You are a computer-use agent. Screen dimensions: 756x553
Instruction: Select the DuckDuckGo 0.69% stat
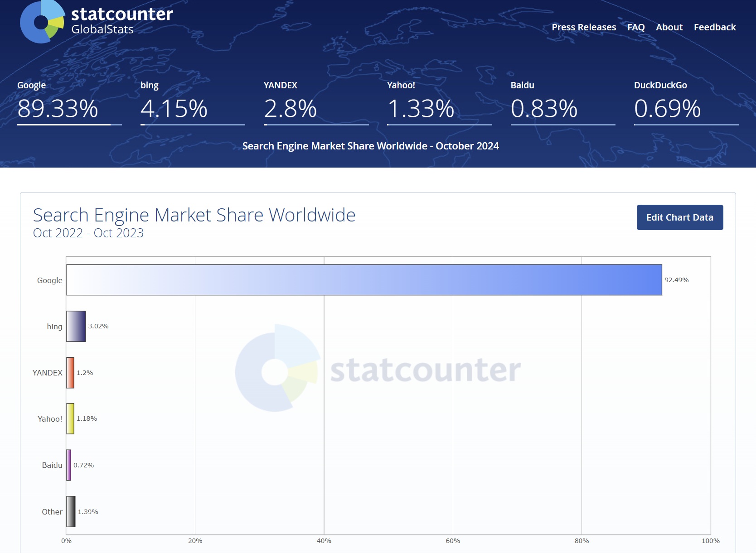tap(686, 102)
